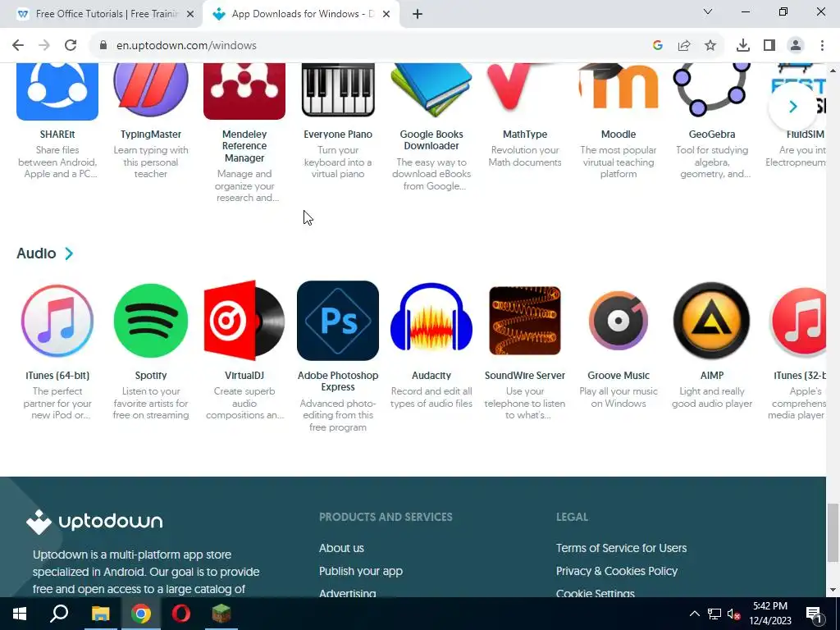Click the Spotify app title
Viewport: 840px width, 630px height.
click(x=151, y=376)
